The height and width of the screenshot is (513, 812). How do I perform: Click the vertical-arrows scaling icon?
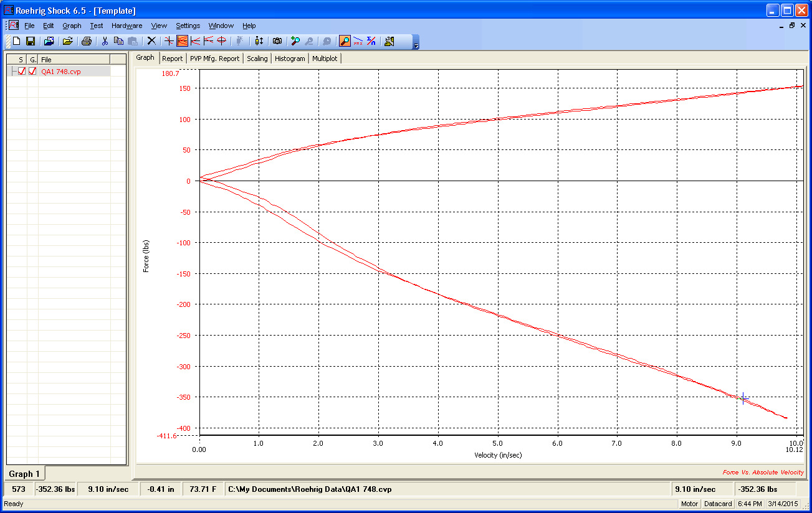(259, 41)
